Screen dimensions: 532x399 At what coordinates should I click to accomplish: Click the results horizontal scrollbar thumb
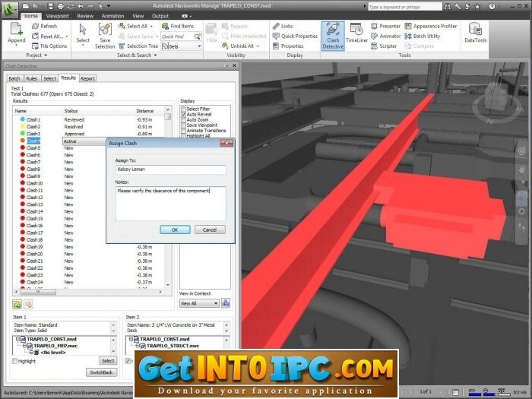tap(38, 291)
